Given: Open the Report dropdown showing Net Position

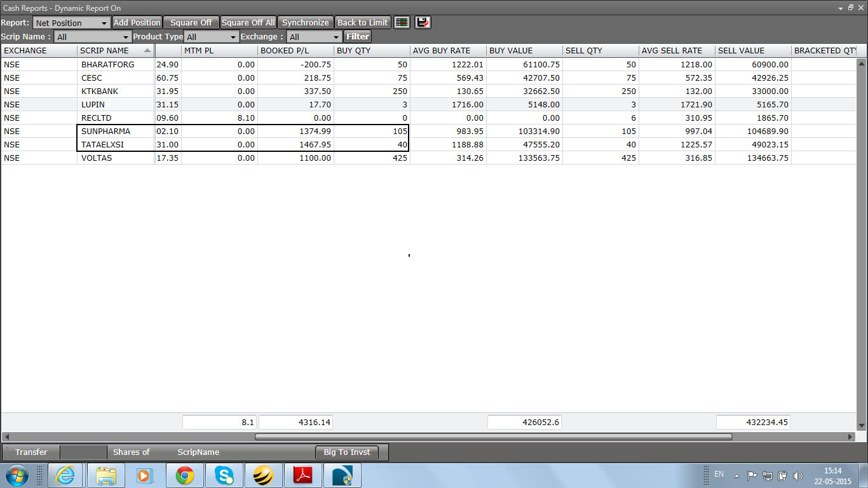Looking at the screenshot, I should (71, 23).
